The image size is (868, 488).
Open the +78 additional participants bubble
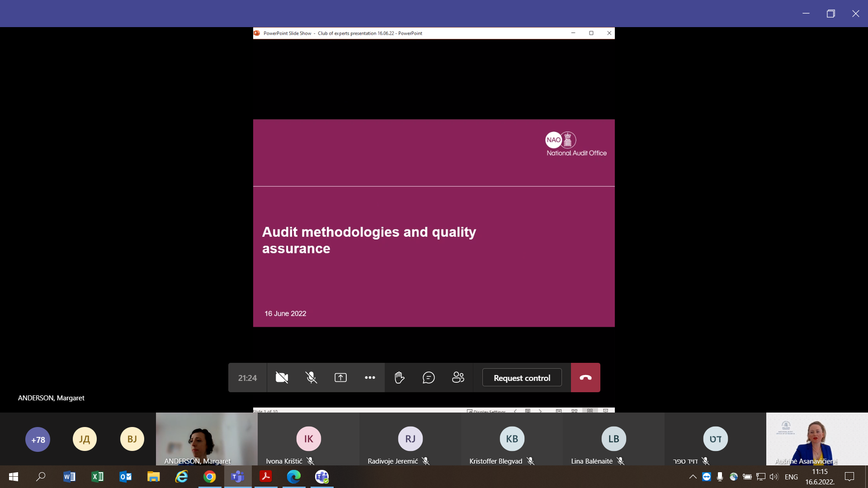(x=38, y=439)
